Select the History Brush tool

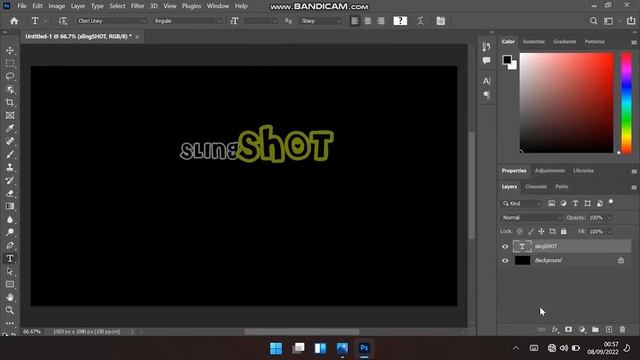10,180
